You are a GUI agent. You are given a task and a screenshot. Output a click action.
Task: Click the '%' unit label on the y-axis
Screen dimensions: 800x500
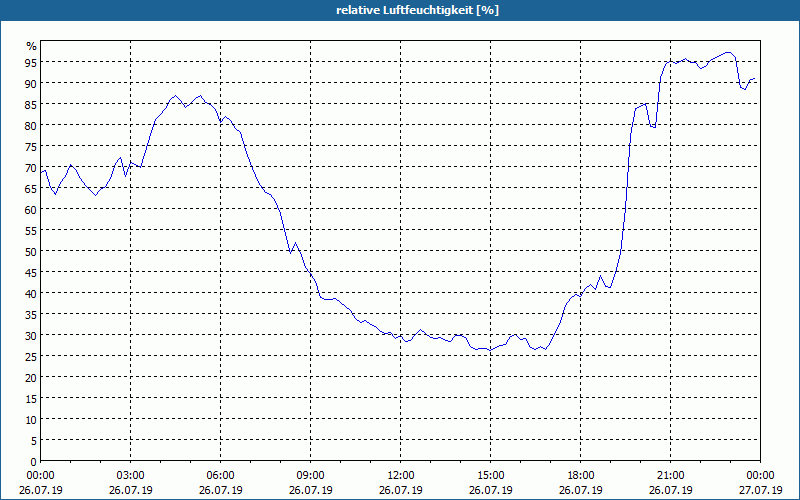coord(31,46)
